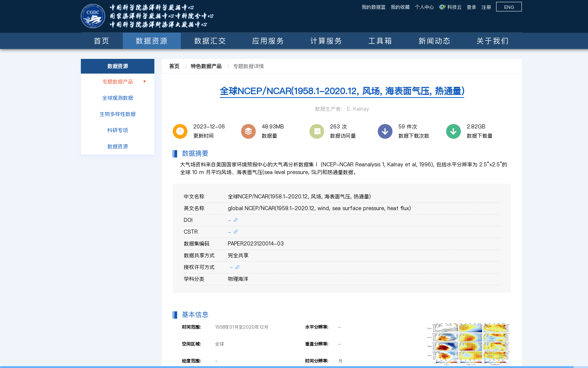Click the 科技云 cloud icon

pyautogui.click(x=442, y=7)
